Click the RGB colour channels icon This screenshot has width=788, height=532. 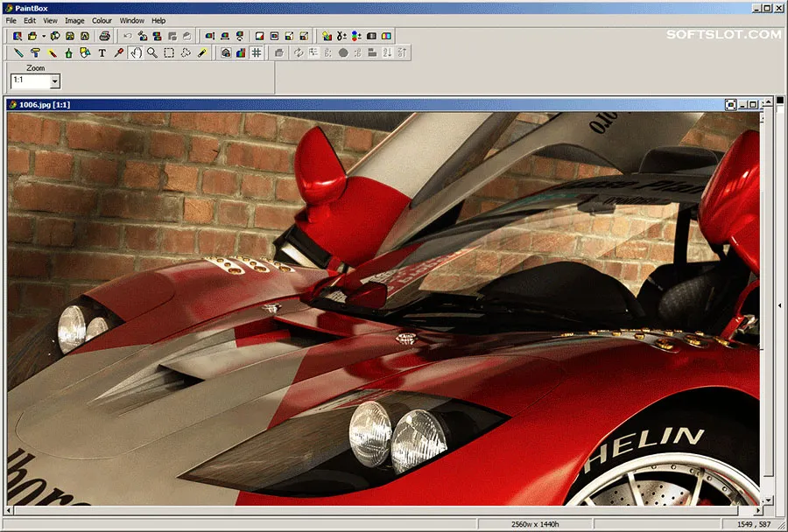(356, 36)
